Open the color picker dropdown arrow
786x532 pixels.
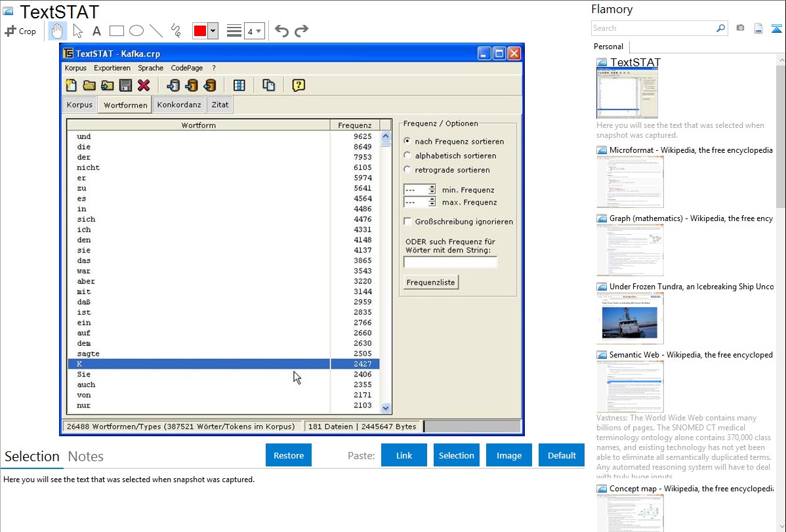click(x=213, y=31)
